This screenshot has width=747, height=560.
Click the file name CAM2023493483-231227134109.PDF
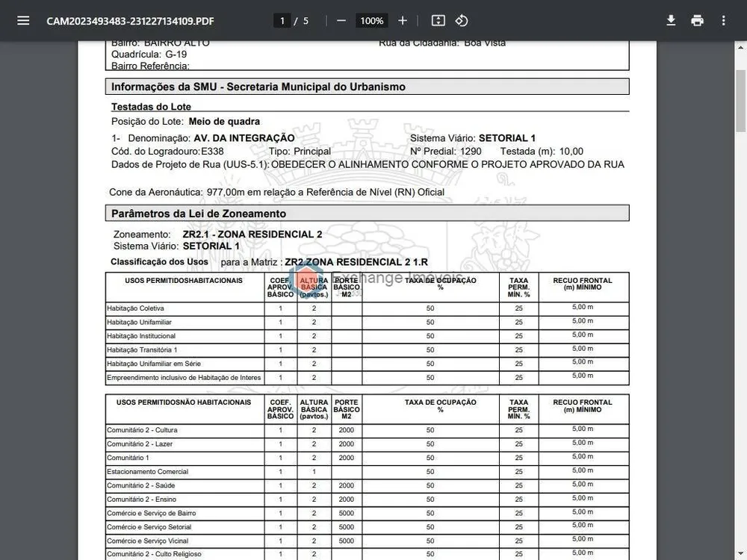click(130, 21)
